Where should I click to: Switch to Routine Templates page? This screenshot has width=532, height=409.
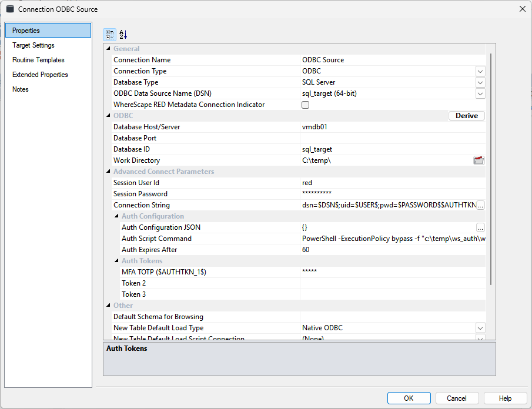38,60
